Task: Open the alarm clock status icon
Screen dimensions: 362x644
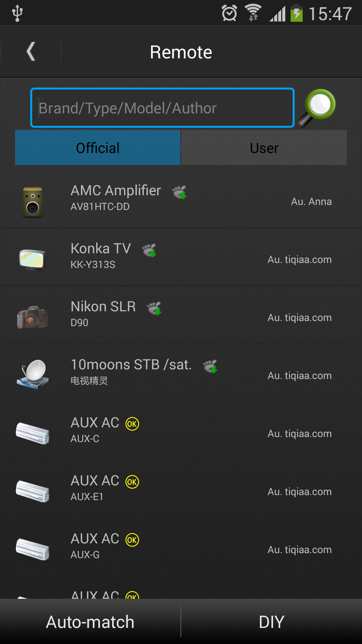Action: [x=230, y=13]
